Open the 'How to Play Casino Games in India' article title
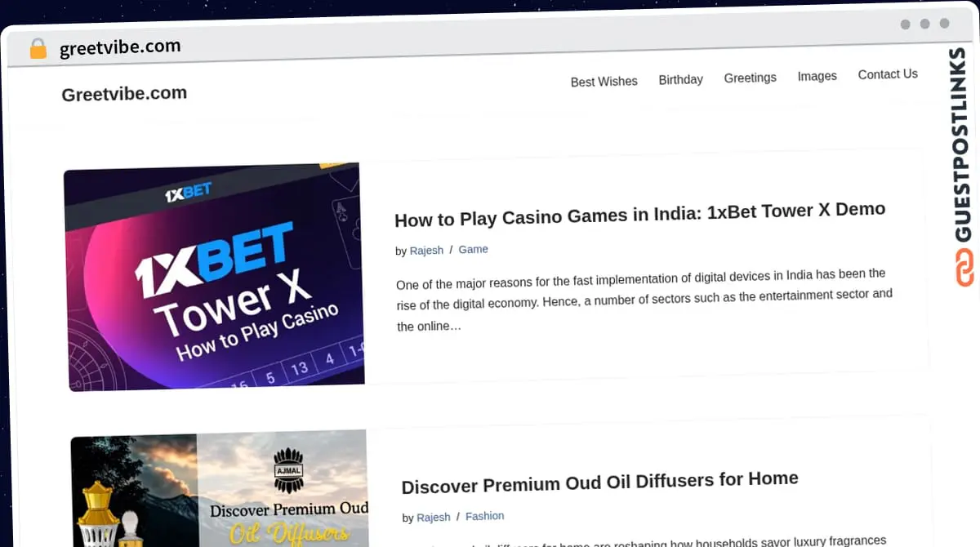This screenshot has height=547, width=980. pos(639,215)
